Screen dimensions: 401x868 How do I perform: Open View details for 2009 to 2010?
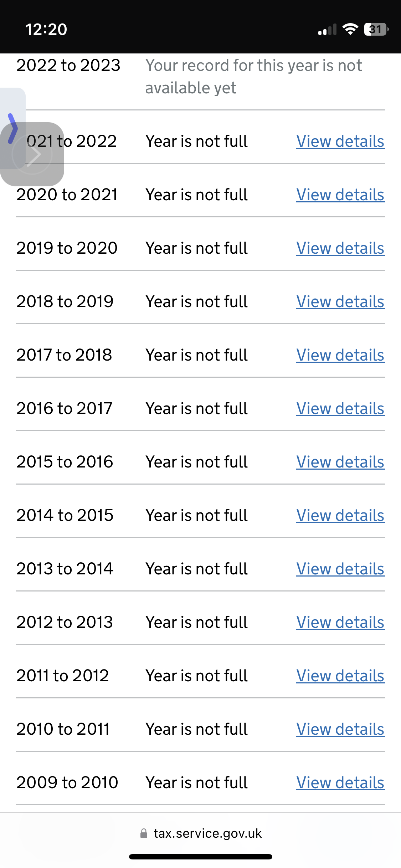point(340,783)
